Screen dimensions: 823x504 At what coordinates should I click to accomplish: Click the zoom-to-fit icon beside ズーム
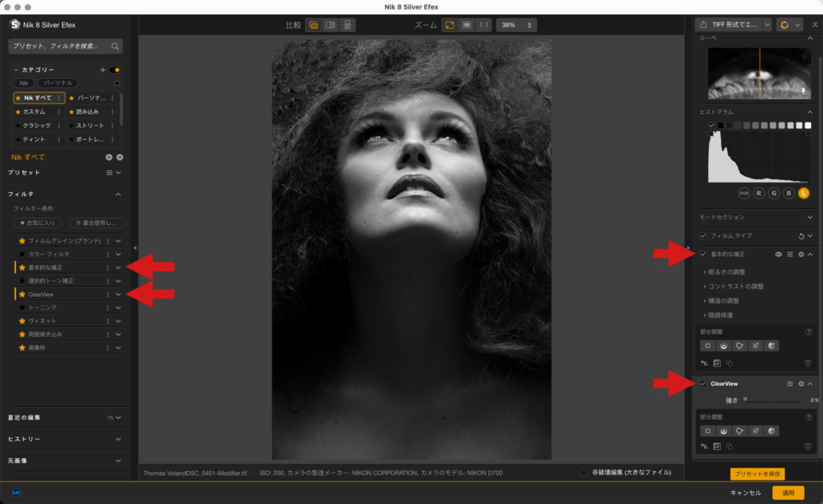click(x=450, y=25)
